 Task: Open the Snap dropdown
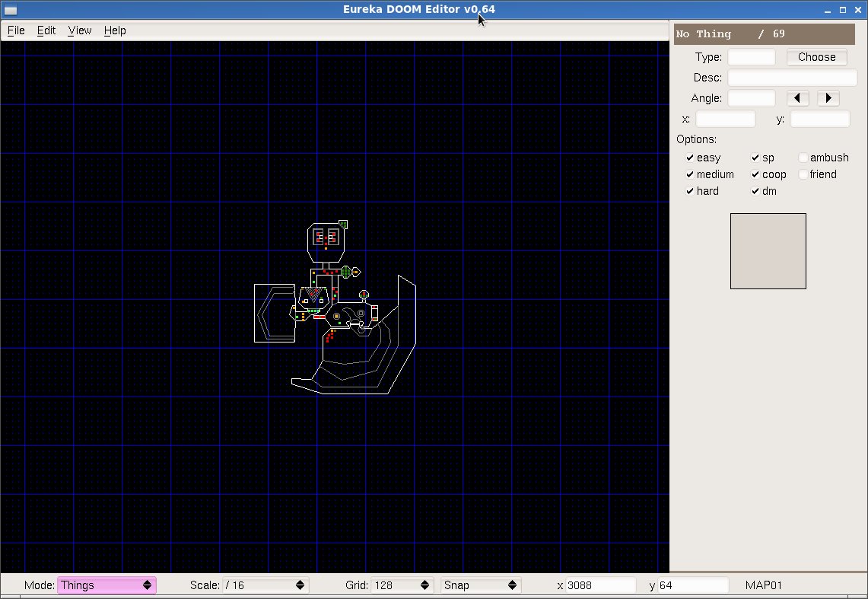point(481,585)
